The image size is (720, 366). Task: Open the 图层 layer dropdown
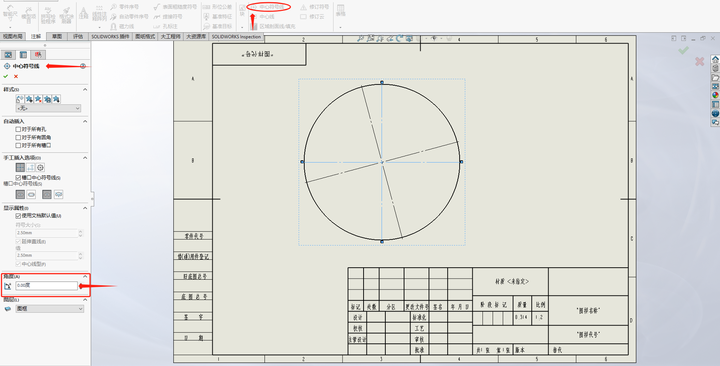point(50,309)
